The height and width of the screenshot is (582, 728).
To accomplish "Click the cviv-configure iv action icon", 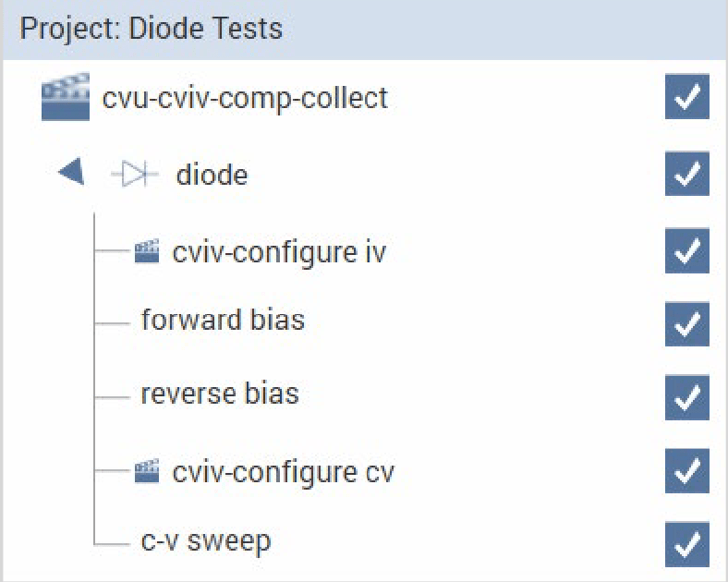I will pyautogui.click(x=148, y=251).
